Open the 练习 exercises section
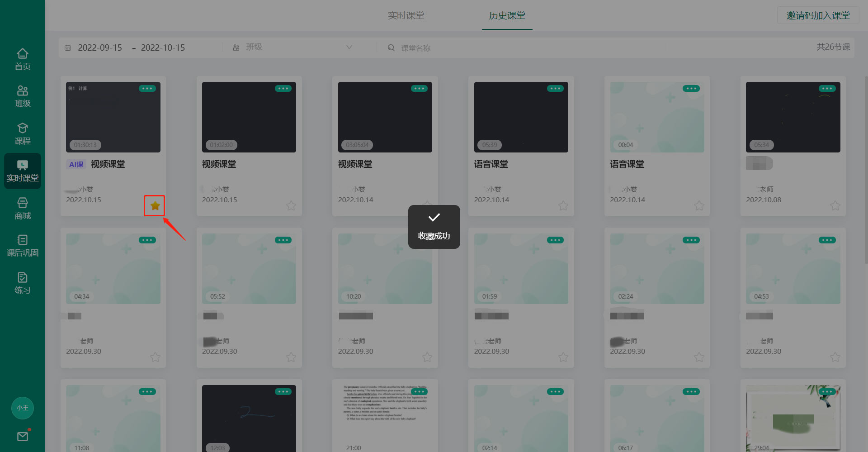This screenshot has height=452, width=868. [22, 283]
